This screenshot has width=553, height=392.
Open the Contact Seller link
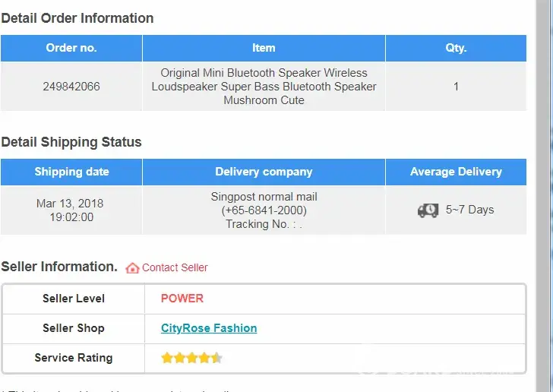175,267
